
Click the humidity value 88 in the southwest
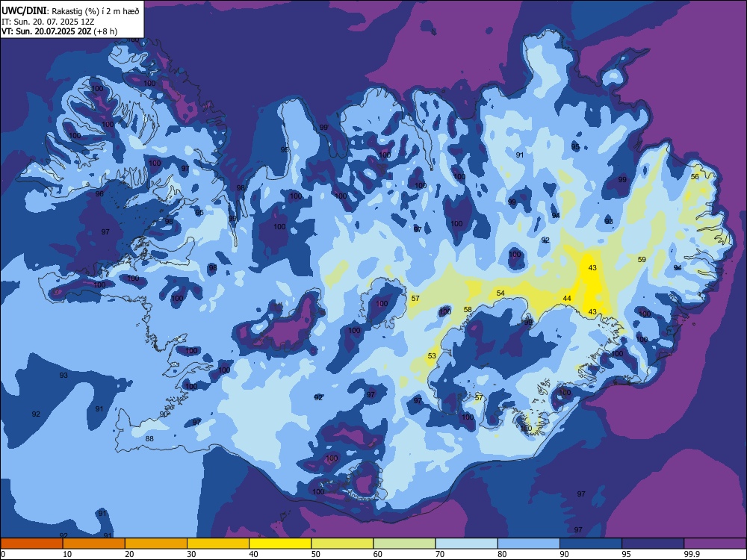tap(149, 438)
